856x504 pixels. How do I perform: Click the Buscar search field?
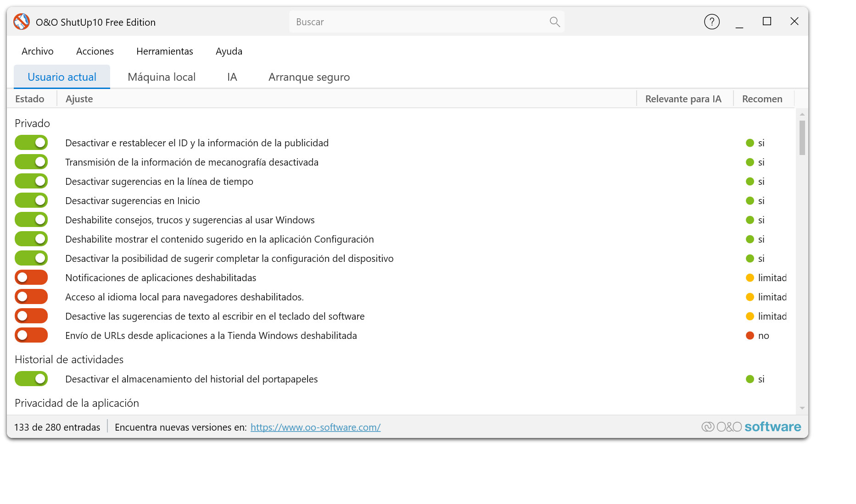click(427, 22)
